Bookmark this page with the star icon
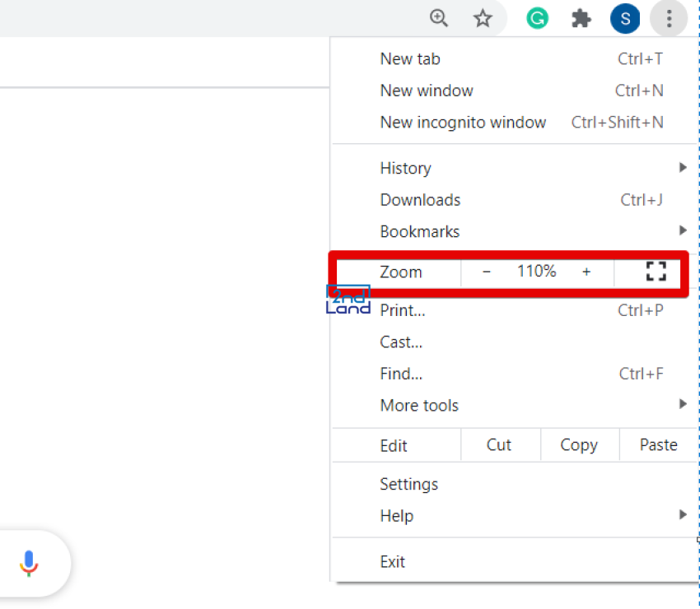This screenshot has width=700, height=609. 483,18
